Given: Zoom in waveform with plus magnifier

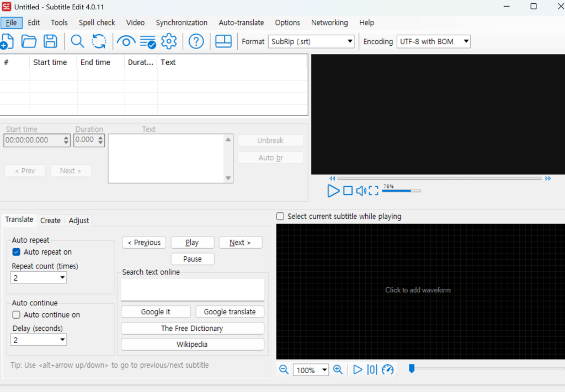Looking at the screenshot, I should pyautogui.click(x=338, y=370).
